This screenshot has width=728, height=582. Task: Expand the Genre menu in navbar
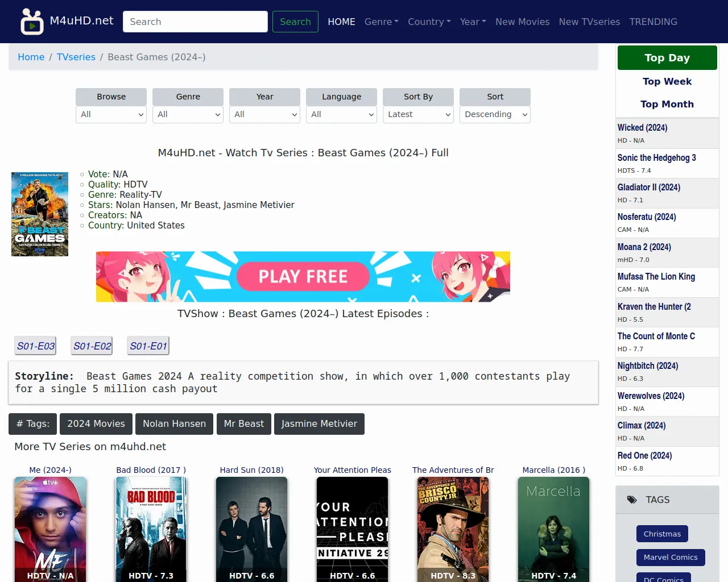[382, 22]
